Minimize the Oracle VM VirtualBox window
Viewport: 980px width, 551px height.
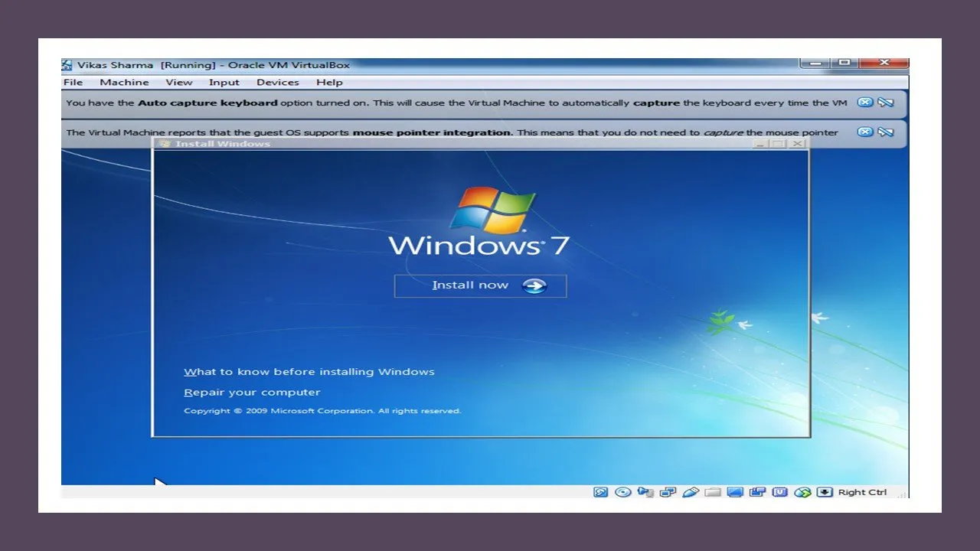pos(814,64)
